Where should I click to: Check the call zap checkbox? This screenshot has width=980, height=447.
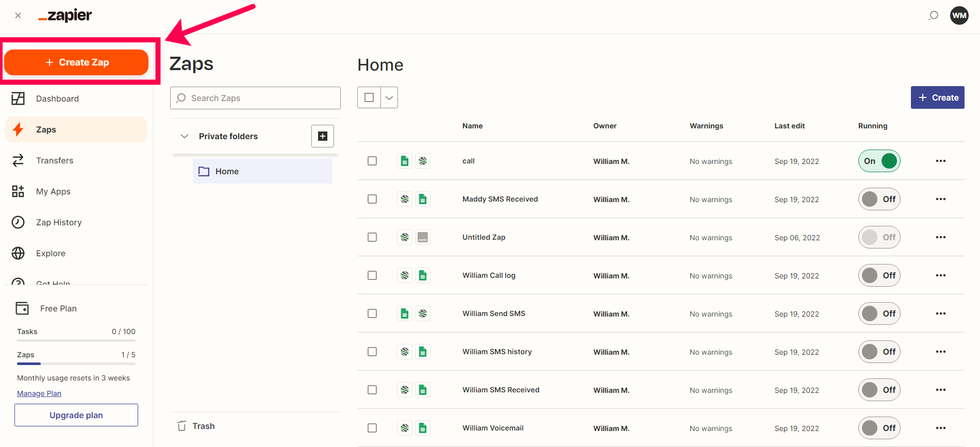pos(372,161)
